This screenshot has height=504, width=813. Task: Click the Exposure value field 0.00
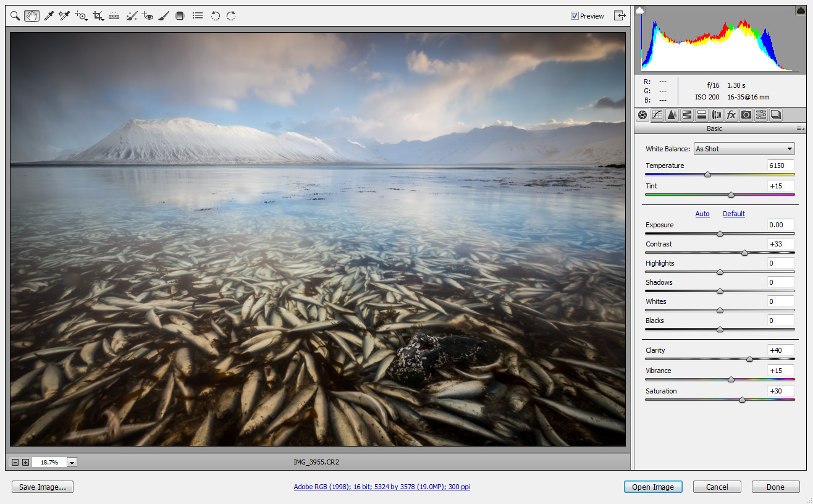(781, 225)
